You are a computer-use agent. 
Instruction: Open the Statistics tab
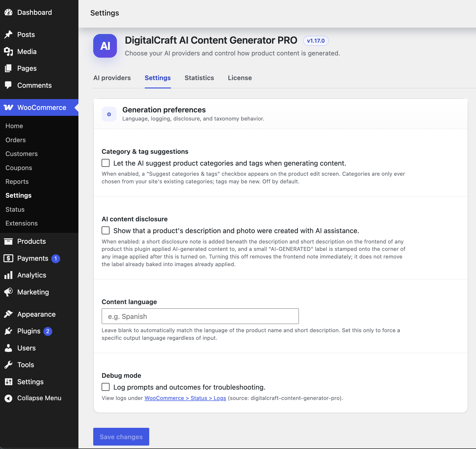[199, 78]
